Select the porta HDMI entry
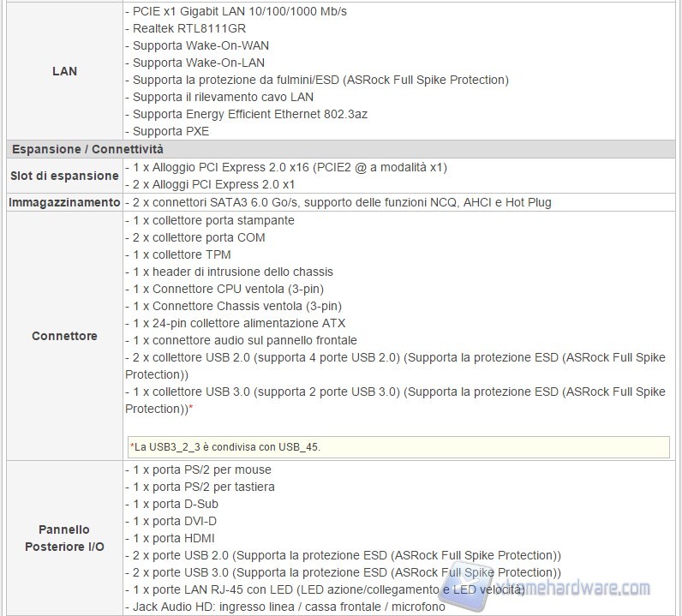 click(x=174, y=538)
